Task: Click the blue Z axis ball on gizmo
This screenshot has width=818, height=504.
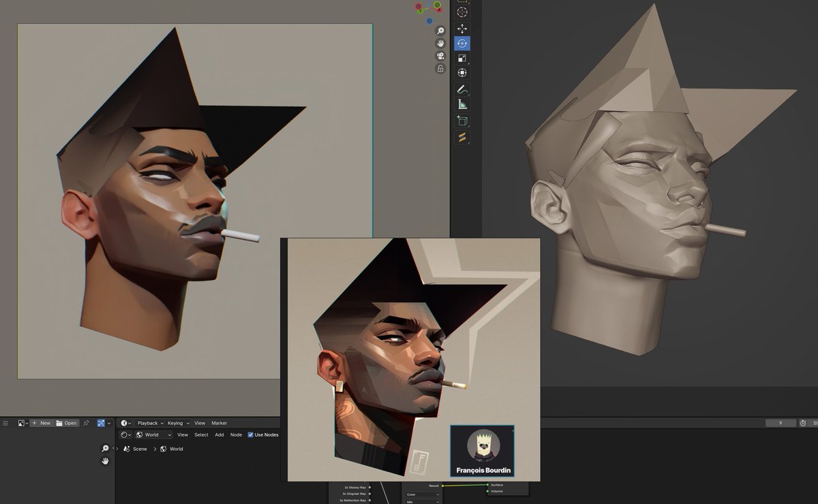Action: coord(429,21)
